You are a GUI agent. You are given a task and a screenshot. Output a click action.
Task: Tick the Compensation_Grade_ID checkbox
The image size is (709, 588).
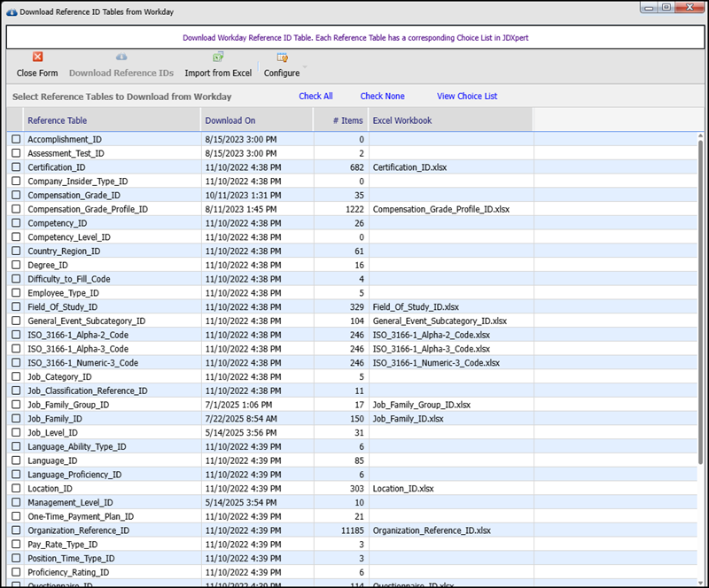tap(16, 195)
